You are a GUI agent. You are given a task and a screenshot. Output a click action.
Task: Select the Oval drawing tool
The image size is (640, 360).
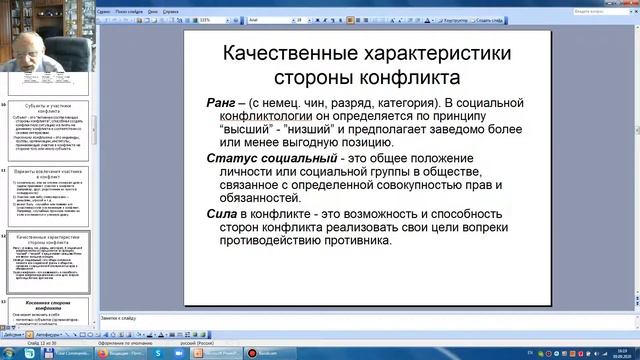[x=90, y=335]
